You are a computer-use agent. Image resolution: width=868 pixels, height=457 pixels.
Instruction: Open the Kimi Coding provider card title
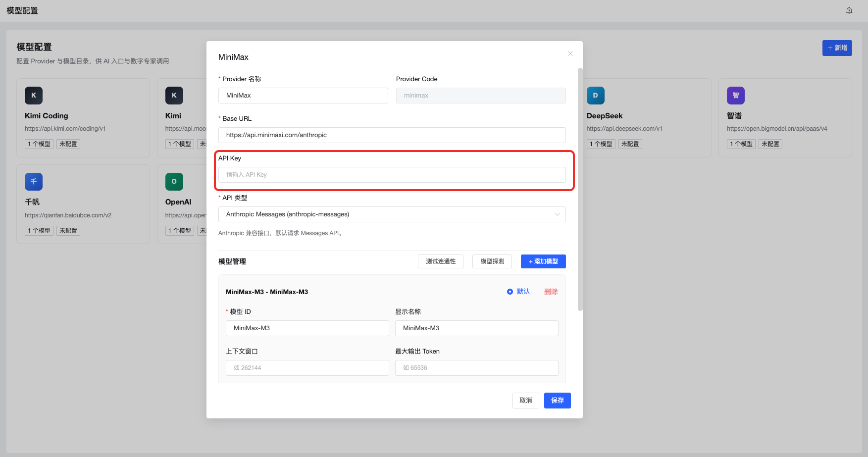[x=47, y=116]
